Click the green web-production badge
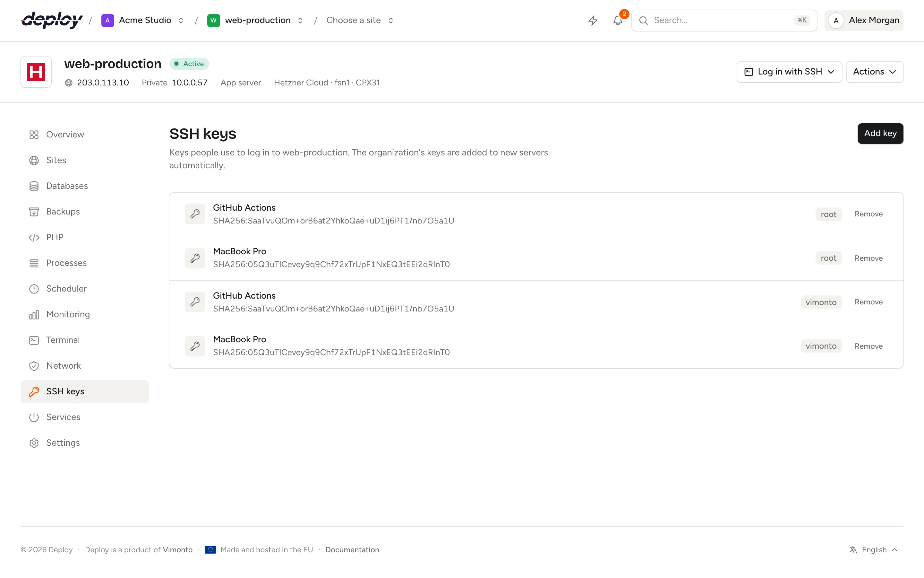The width and height of the screenshot is (924, 578). coord(213,20)
